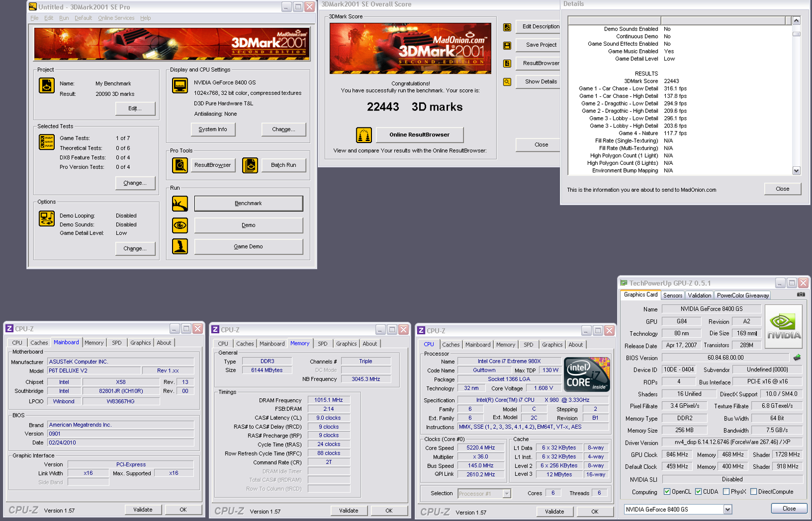The height and width of the screenshot is (521, 812).
Task: Click the NVIDIA logo in GPU-Z
Action: pyautogui.click(x=784, y=326)
